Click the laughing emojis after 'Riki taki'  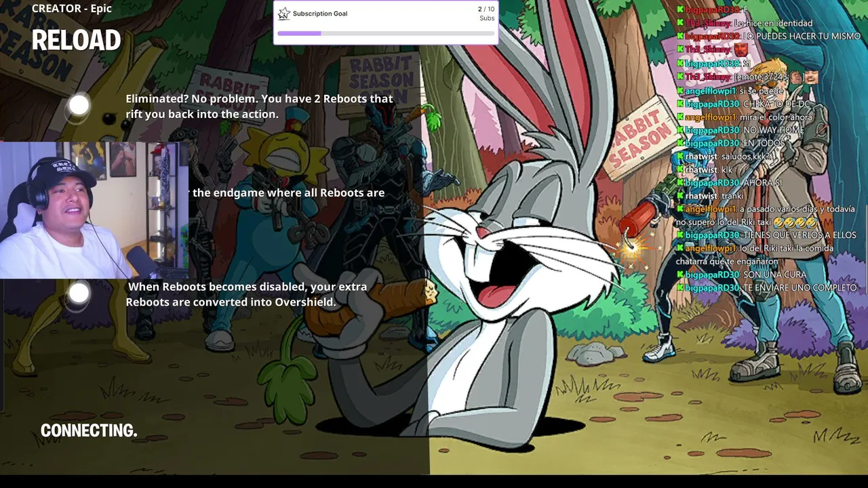point(794,222)
